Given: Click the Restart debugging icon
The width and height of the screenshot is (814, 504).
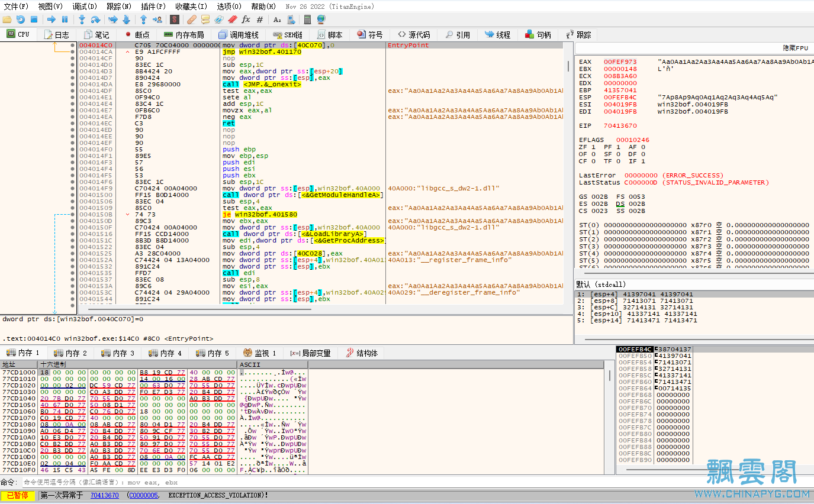Looking at the screenshot, I should [x=21, y=20].
